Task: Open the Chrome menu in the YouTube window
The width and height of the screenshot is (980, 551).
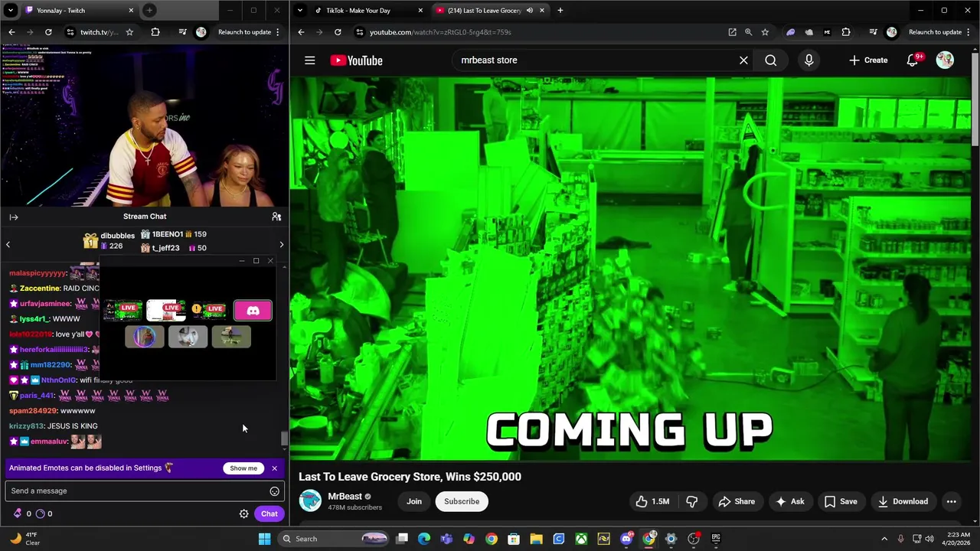Action: [x=969, y=32]
